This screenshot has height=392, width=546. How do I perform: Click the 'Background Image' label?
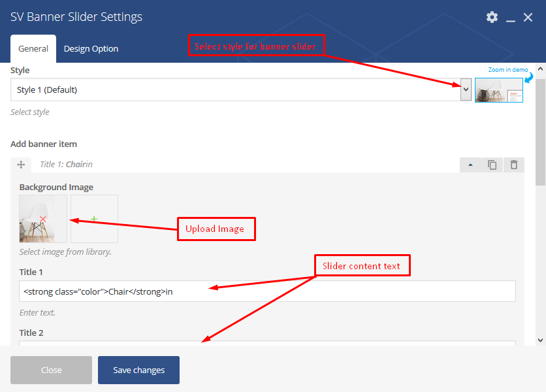(x=56, y=187)
